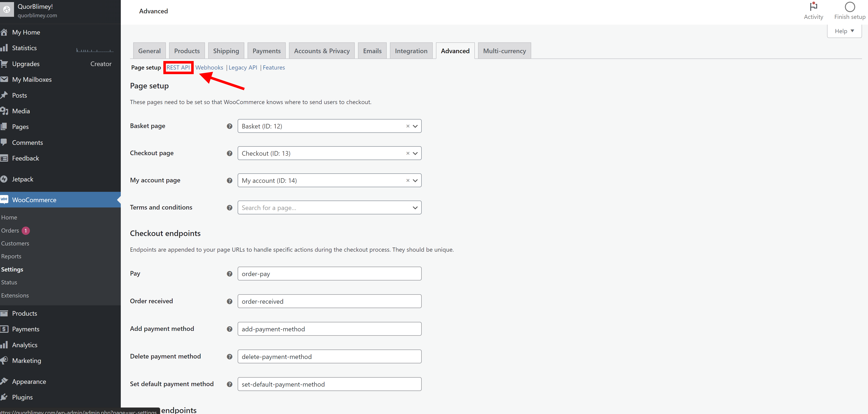This screenshot has width=868, height=414.
Task: Clear the Basket page selection
Action: 408,126
